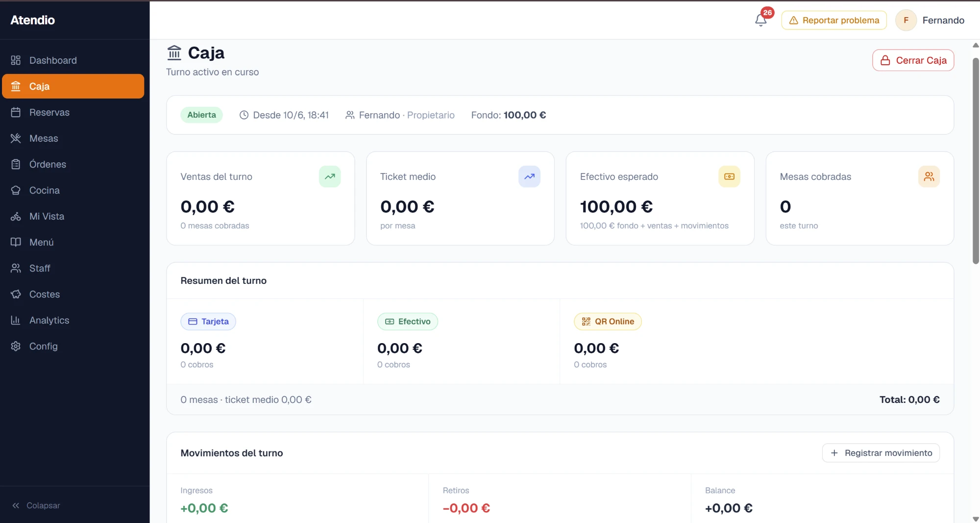Screen dimensions: 980x523
Task: Click the Fondo: 100,00 € text
Action: coord(509,115)
